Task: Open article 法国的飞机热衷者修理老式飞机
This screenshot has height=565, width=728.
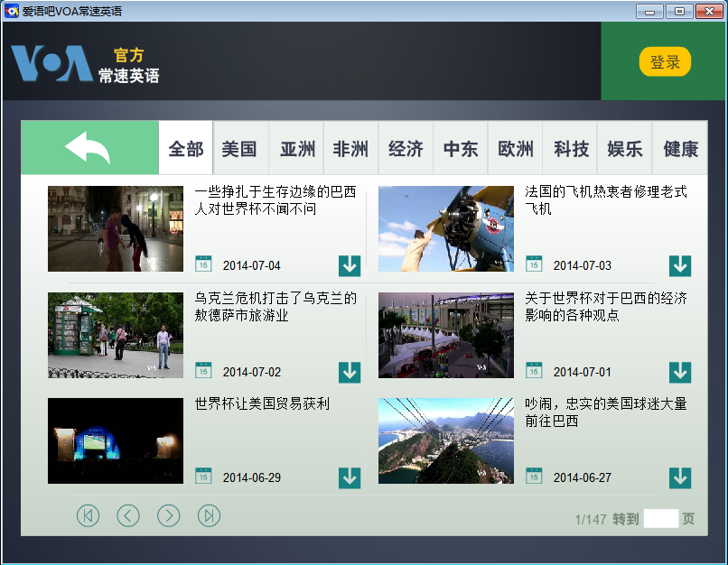Action: [x=606, y=200]
